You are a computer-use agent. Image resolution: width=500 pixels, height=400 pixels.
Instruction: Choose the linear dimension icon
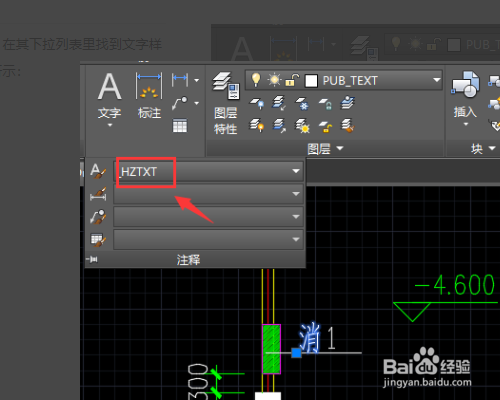pos(180,80)
